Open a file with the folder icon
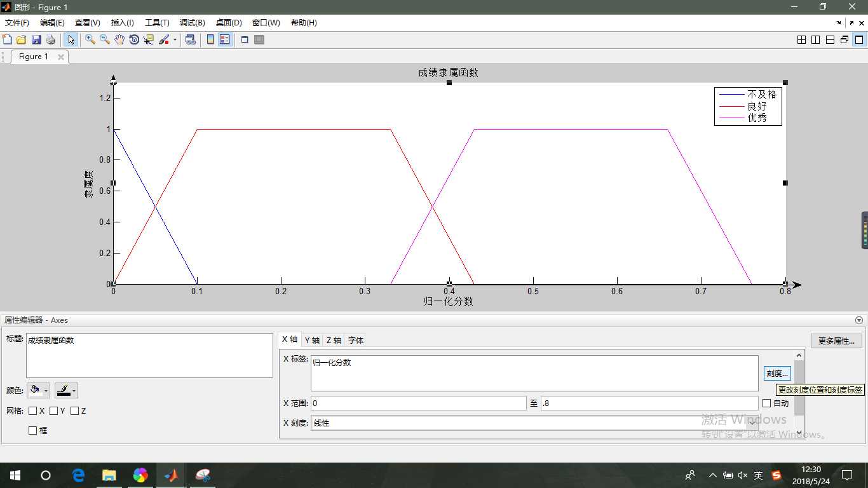Viewport: 868px width, 488px height. 22,39
